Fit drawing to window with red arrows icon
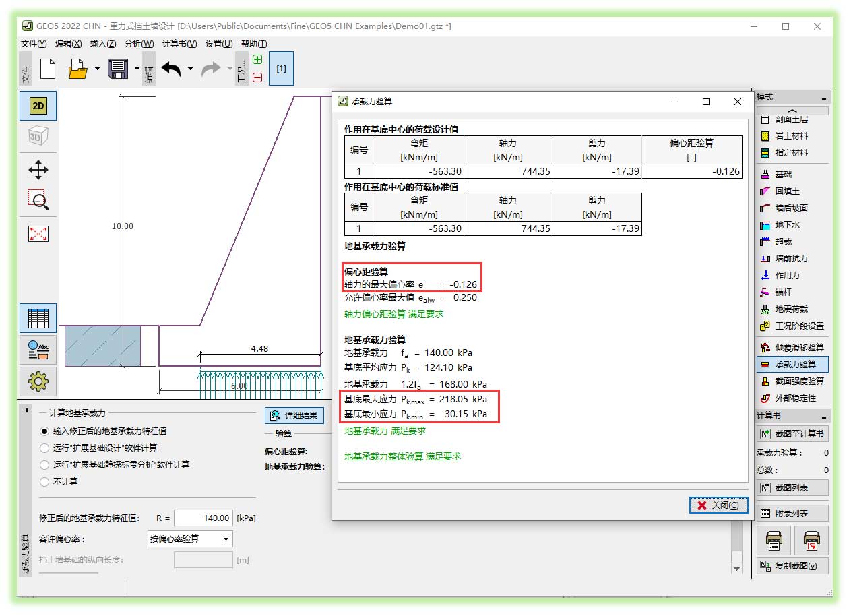Image resolution: width=851 pixels, height=616 pixels. pyautogui.click(x=38, y=234)
